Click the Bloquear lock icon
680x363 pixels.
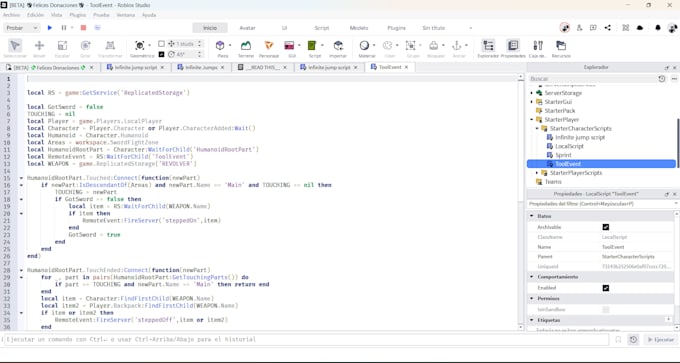[x=434, y=46]
